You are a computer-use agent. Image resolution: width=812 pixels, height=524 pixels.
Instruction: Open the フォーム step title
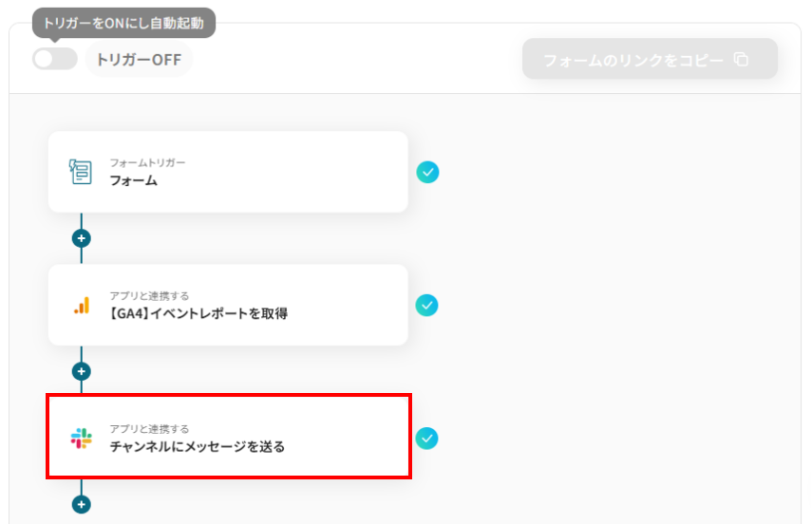point(133,180)
